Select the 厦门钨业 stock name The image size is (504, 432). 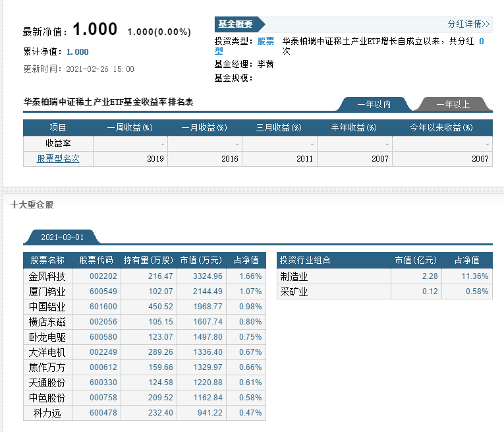click(x=47, y=292)
